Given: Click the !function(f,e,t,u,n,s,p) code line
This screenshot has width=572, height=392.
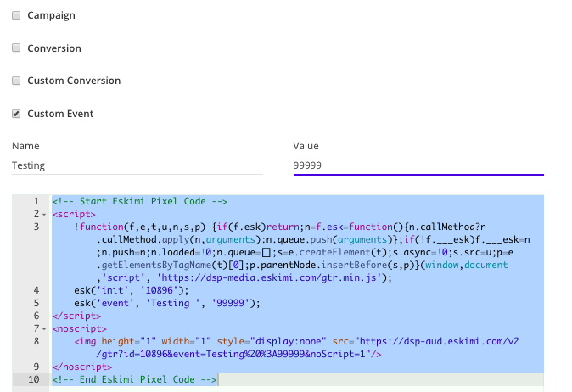Looking at the screenshot, I should 280,227.
